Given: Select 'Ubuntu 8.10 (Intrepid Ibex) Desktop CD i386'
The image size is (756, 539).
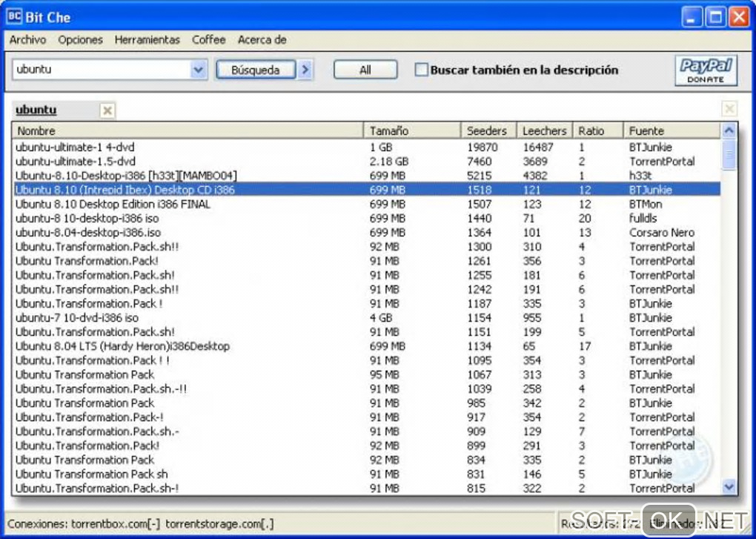Looking at the screenshot, I should coord(367,190).
